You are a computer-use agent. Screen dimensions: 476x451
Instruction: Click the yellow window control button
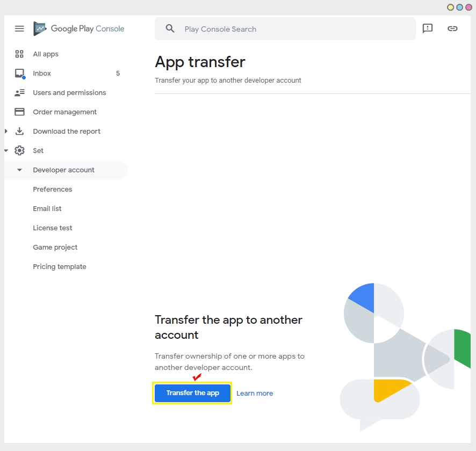click(x=451, y=8)
